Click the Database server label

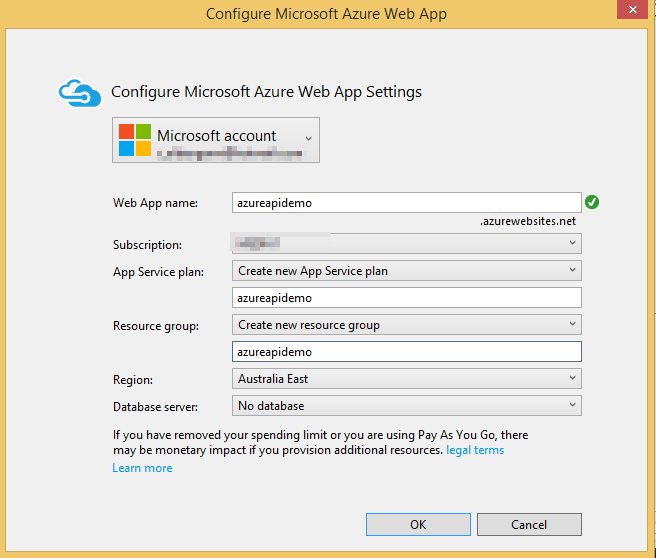(155, 407)
